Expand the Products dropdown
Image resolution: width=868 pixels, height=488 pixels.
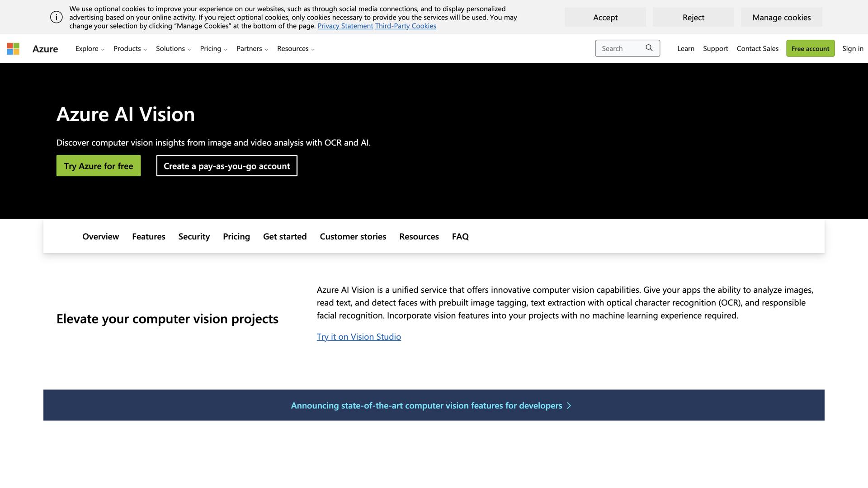[130, 48]
